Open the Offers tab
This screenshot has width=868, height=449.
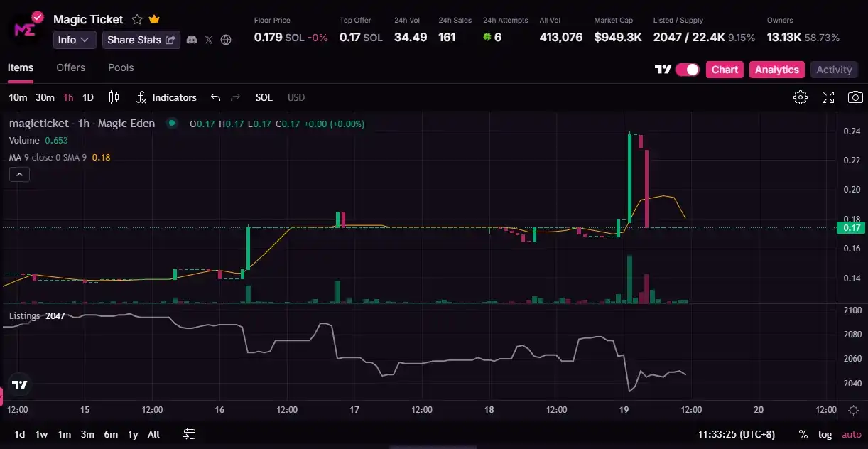coord(71,67)
